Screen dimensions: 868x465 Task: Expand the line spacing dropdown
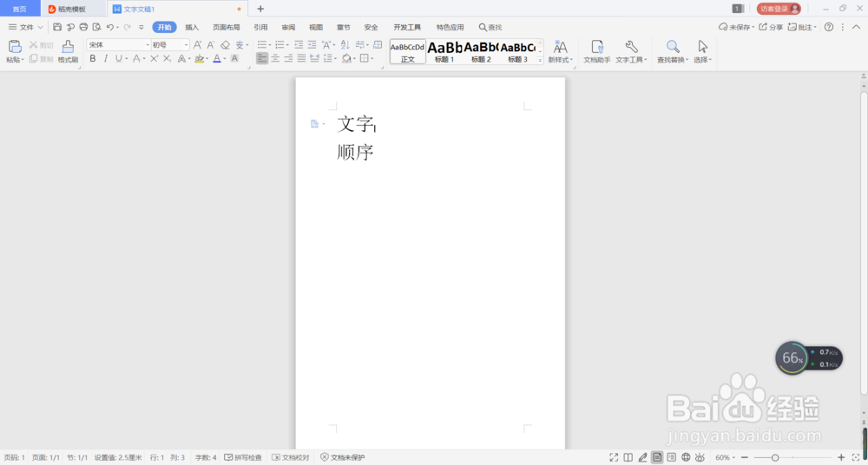click(336, 58)
